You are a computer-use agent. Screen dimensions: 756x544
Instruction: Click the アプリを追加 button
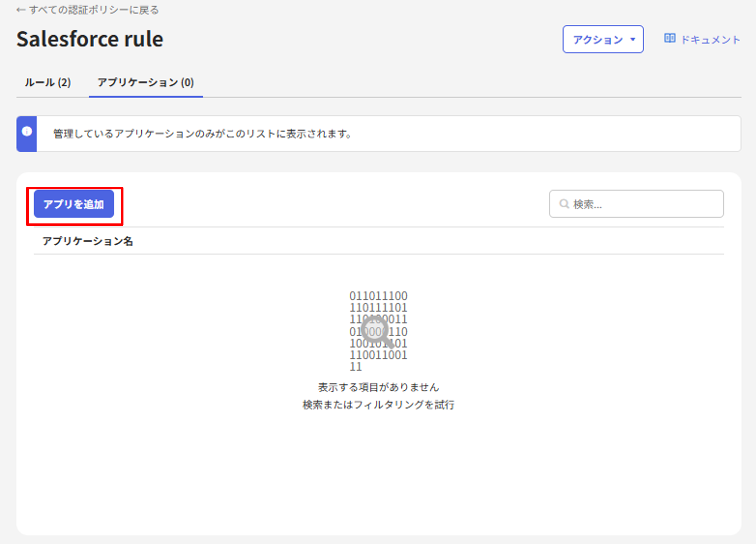click(x=74, y=204)
